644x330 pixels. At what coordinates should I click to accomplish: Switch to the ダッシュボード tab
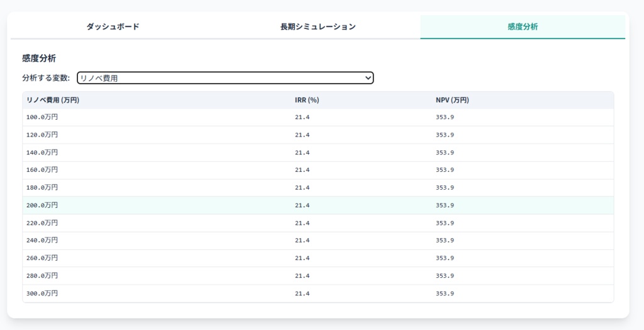click(113, 27)
